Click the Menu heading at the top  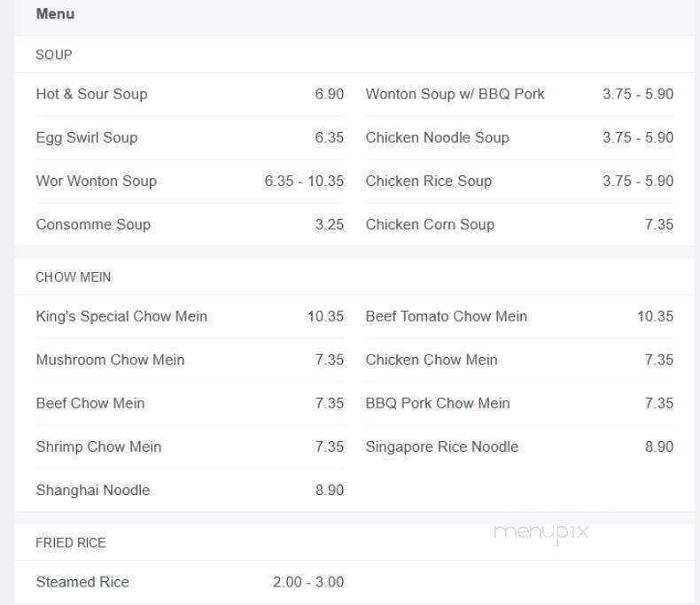click(x=55, y=14)
